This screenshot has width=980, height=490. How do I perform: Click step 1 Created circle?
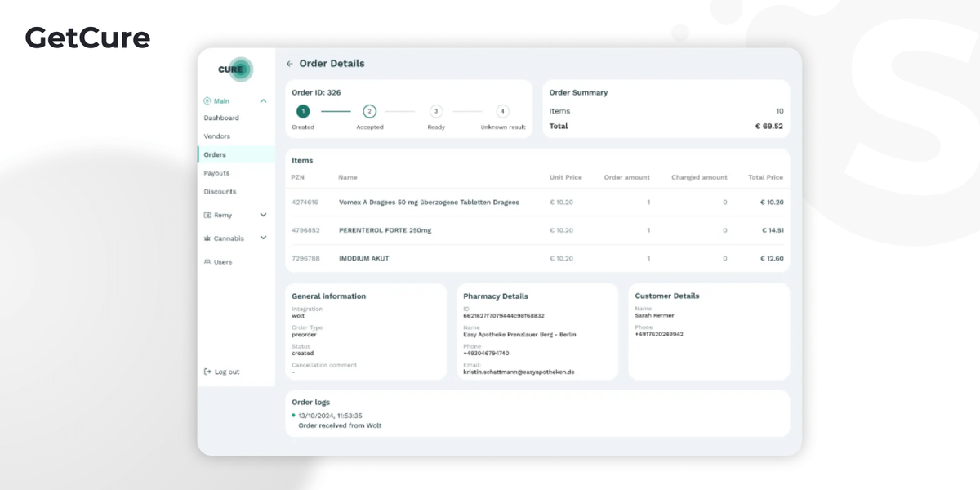pos(303,111)
